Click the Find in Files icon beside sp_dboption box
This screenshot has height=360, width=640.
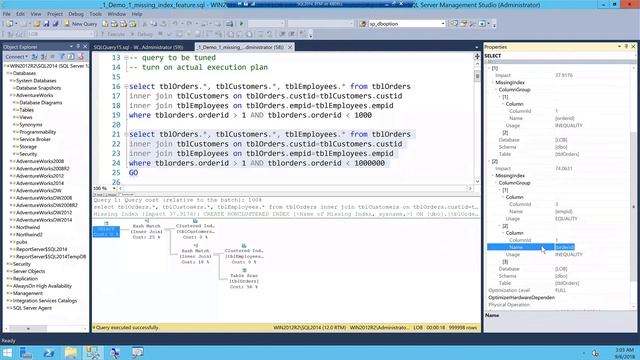coord(363,24)
